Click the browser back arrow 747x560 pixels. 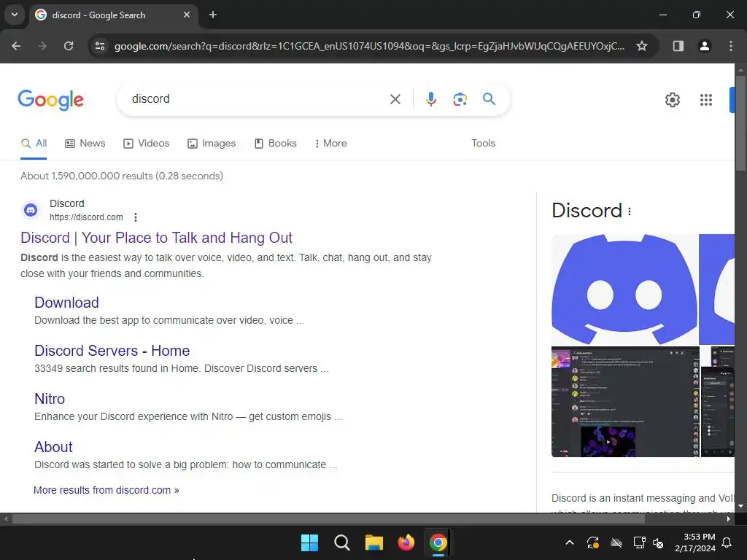16,46
